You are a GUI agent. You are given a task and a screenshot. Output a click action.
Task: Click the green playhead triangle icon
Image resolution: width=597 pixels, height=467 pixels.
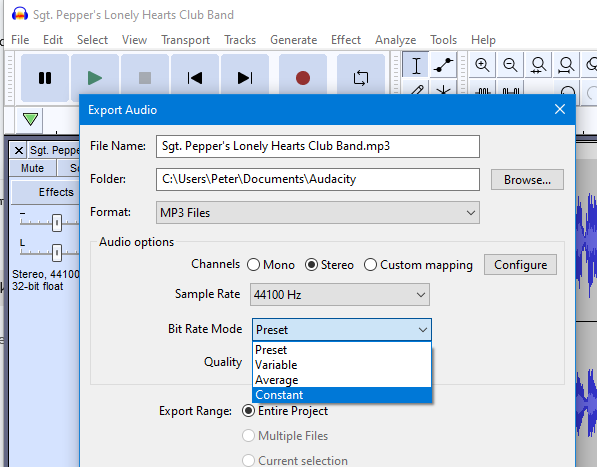[x=30, y=119]
